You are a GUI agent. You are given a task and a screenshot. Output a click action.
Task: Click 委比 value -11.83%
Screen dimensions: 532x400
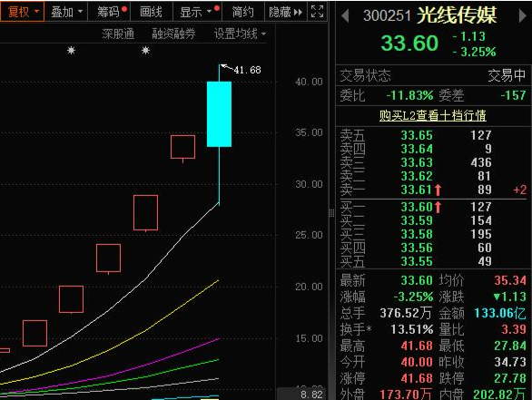pos(409,95)
